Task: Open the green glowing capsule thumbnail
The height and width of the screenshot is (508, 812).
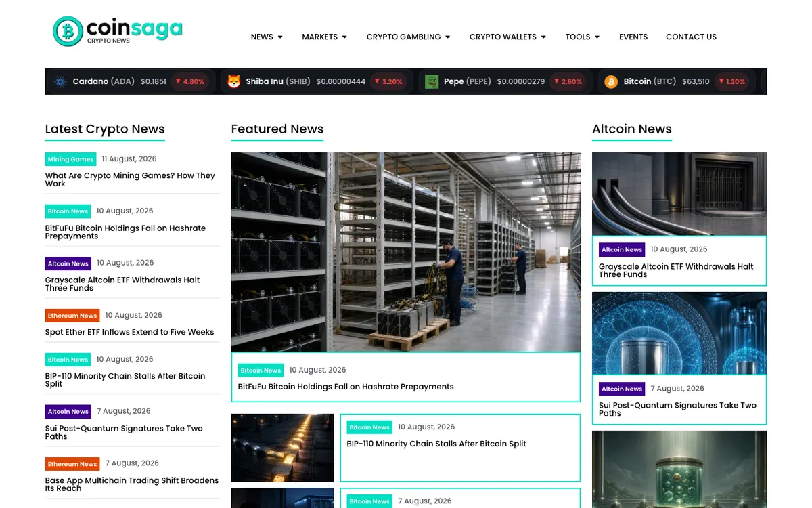Action: [679, 469]
